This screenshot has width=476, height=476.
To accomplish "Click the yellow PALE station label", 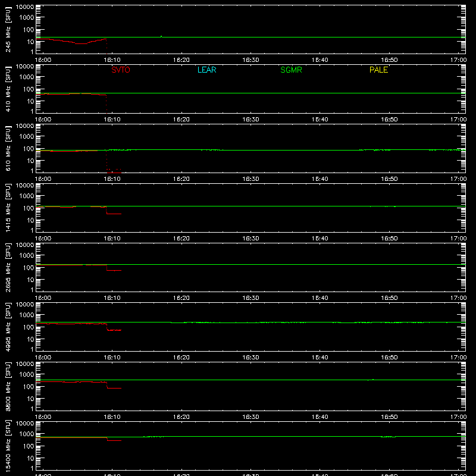I will tap(378, 70).
